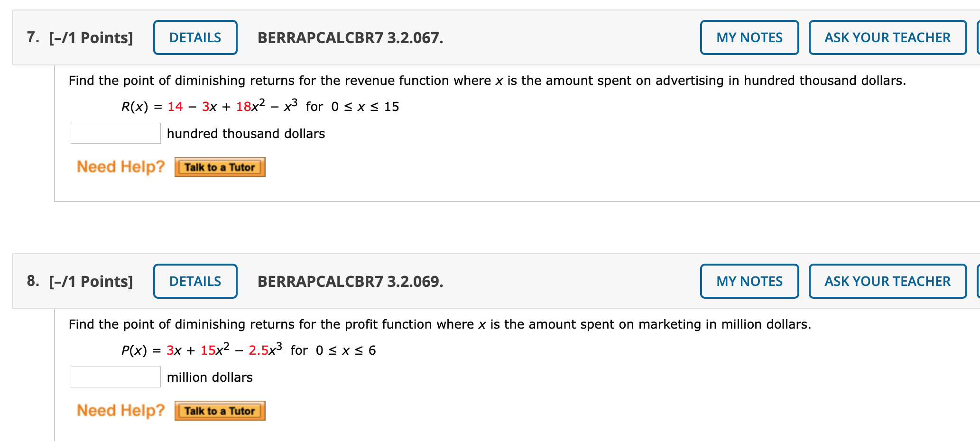Open MY NOTES for question 7
This screenshot has width=980, height=441.
pos(749,37)
